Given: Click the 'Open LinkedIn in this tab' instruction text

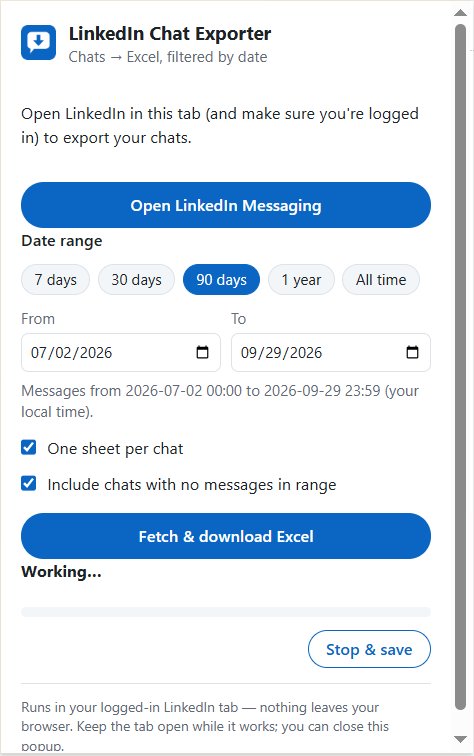Looking at the screenshot, I should 220,126.
